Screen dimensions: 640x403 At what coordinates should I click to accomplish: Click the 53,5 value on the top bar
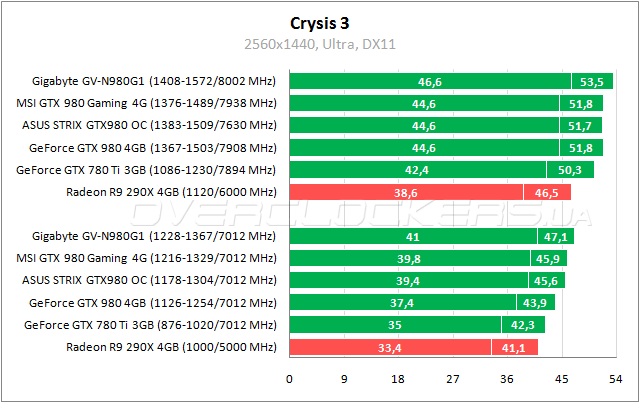click(592, 81)
